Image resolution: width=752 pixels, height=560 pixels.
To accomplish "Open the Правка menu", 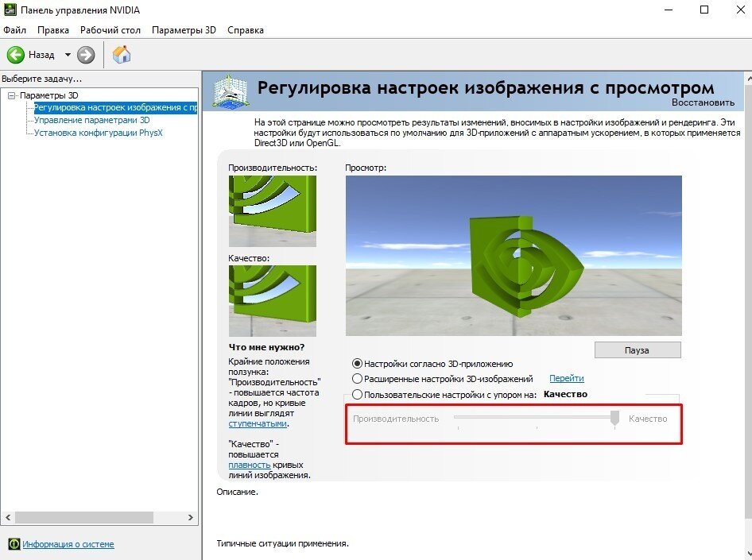I will point(53,29).
